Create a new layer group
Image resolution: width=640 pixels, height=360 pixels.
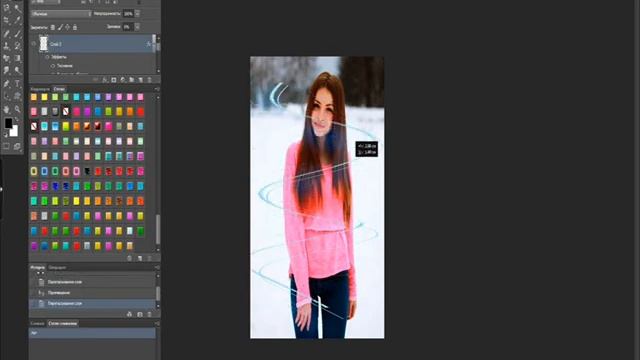pyautogui.click(x=131, y=80)
